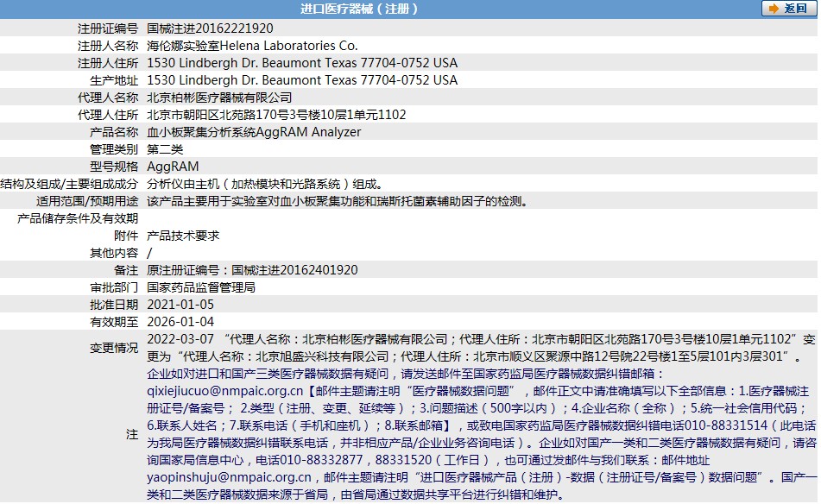Viewport: 821px width, 504px height.
Task: Click the 返回 back button
Action: [x=789, y=9]
